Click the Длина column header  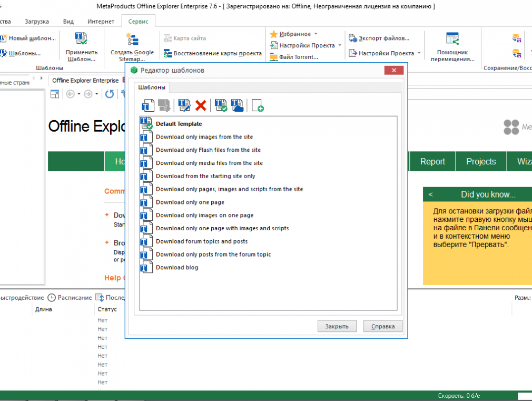44,309
